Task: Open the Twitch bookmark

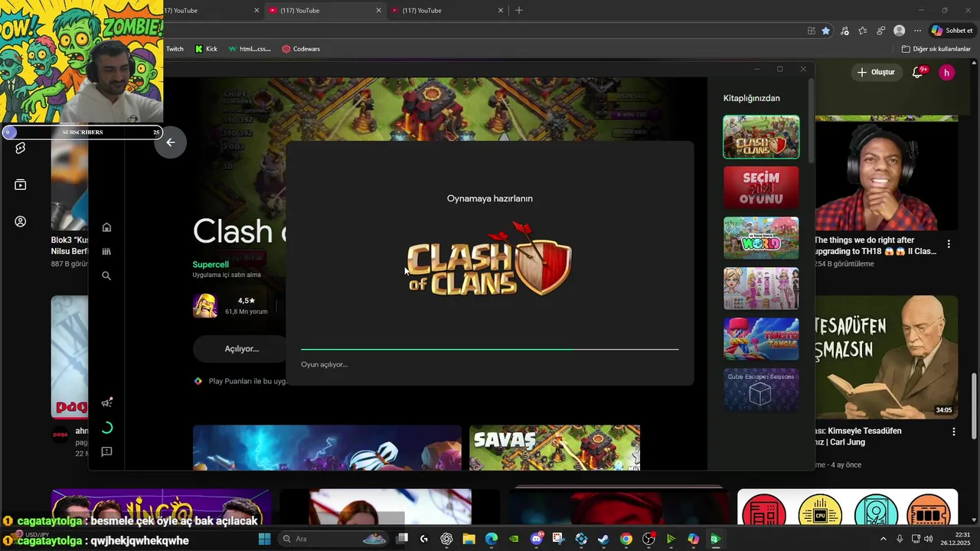Action: [x=175, y=49]
